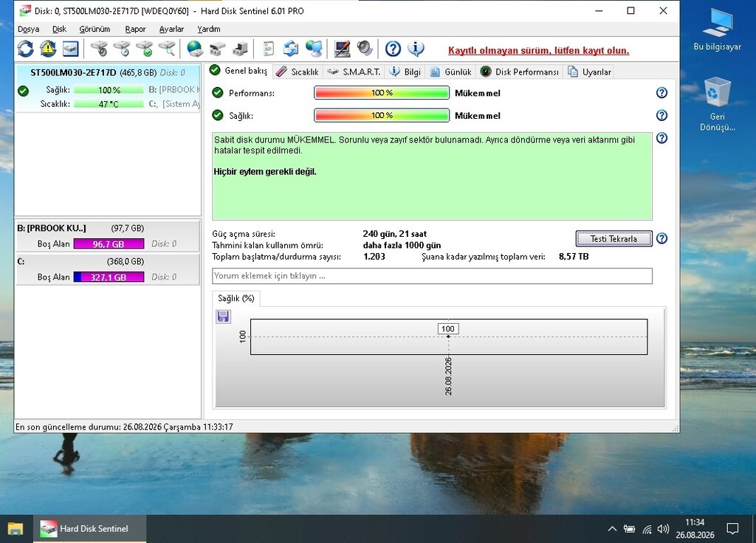Viewport: 756px width, 543px height.
Task: Click the blue refresh arrows toolbar icon
Action: coord(26,49)
